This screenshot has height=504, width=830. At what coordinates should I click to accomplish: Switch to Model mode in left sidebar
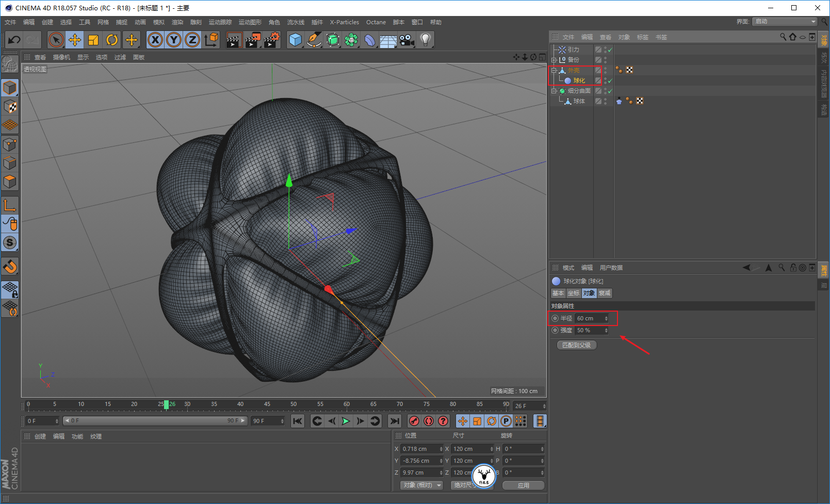[x=10, y=88]
